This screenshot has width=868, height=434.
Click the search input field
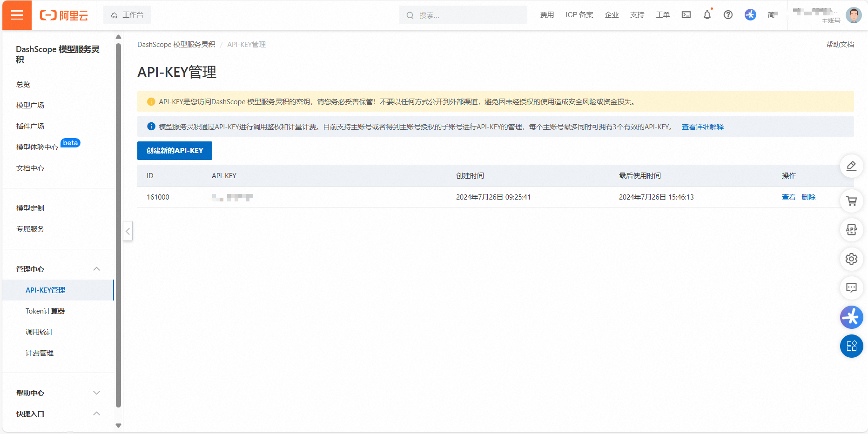coord(463,15)
